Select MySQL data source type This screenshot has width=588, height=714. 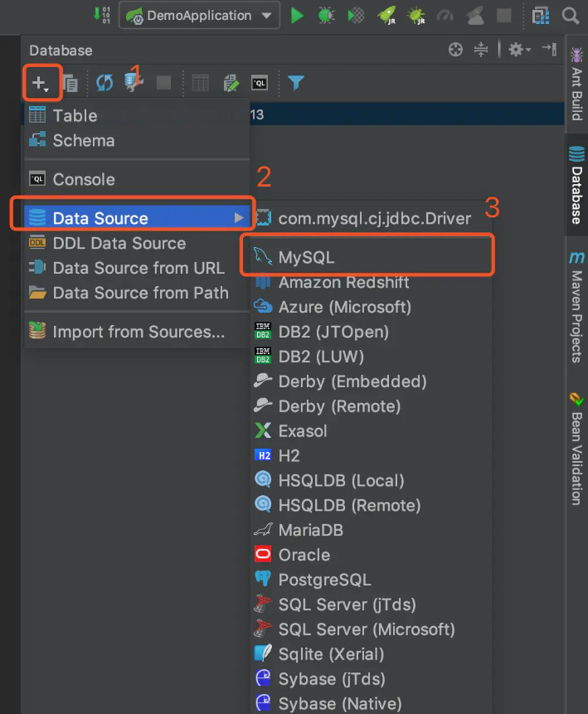[x=372, y=257]
